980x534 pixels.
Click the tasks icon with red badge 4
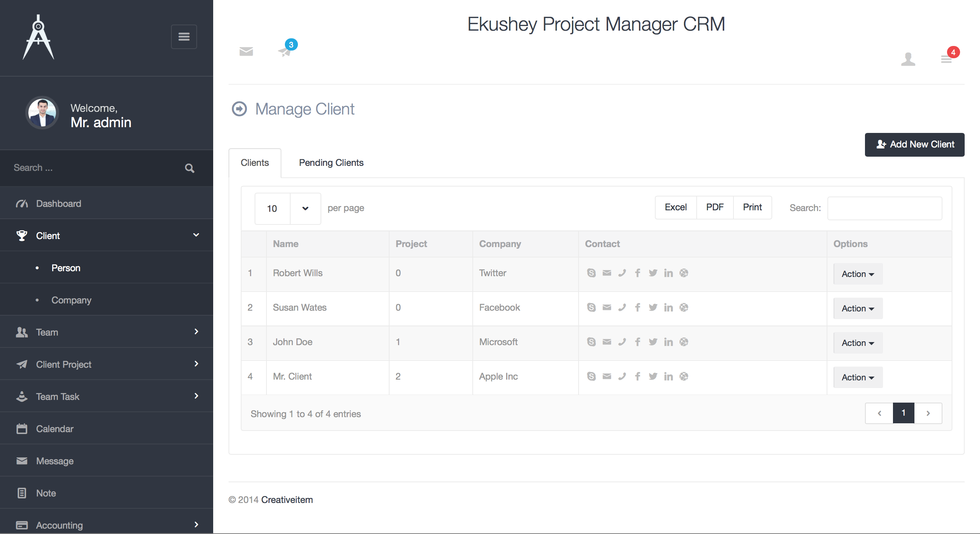coord(946,58)
